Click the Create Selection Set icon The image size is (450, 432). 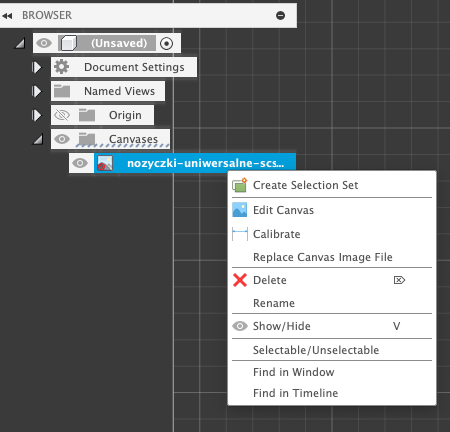[240, 185]
